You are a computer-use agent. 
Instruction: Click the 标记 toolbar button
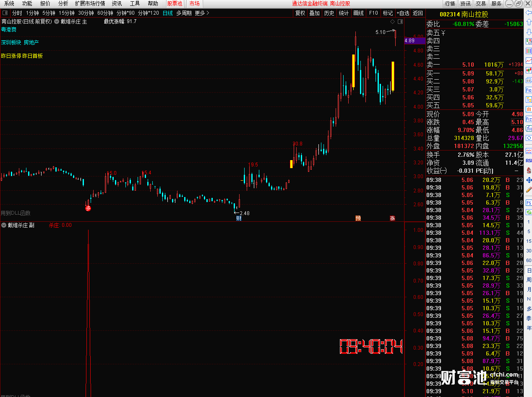[388, 13]
